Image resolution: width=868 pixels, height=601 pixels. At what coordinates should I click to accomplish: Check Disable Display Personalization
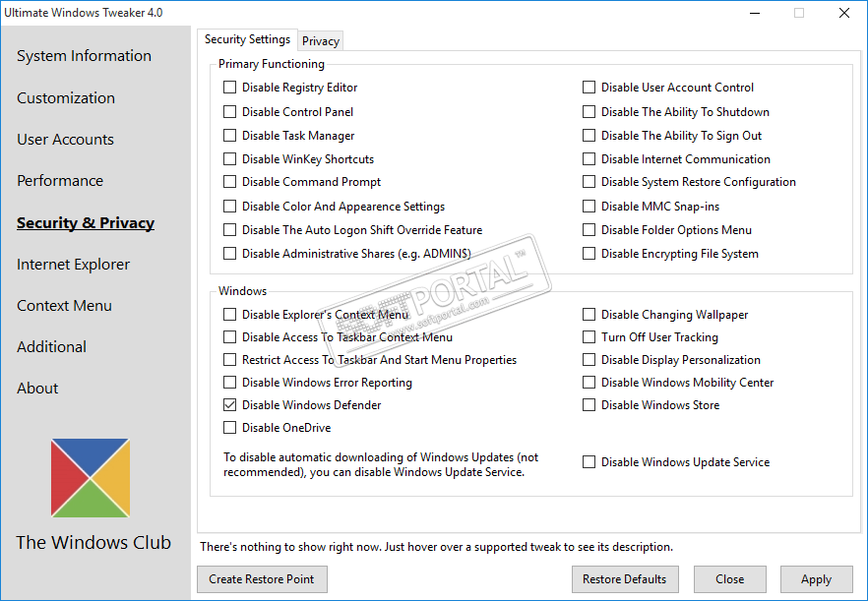(589, 360)
